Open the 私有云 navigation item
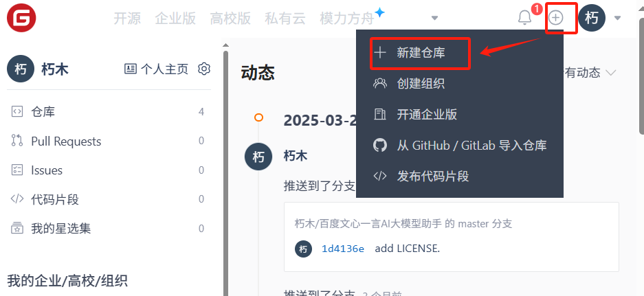 285,19
